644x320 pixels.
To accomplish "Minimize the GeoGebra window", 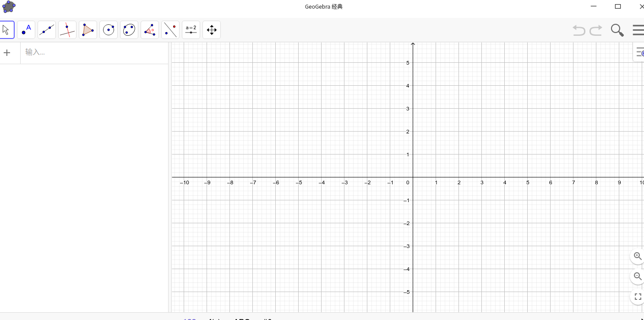I will click(x=594, y=6).
